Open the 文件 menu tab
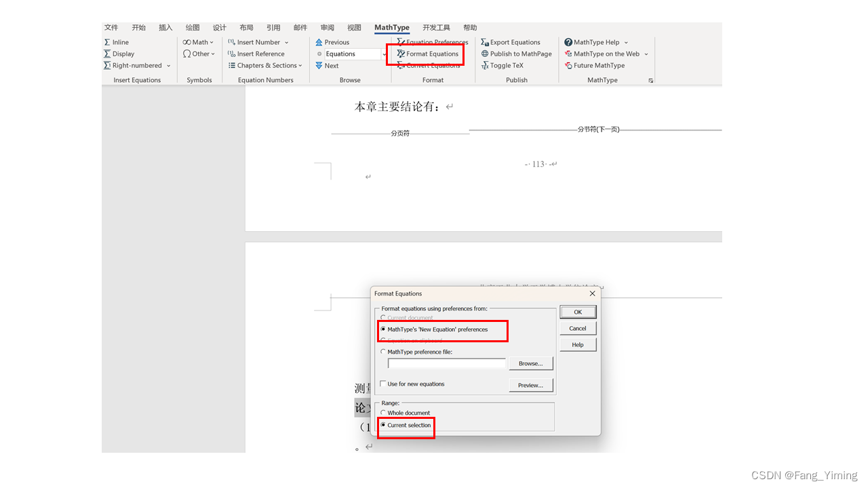This screenshot has width=868, height=488. click(111, 28)
